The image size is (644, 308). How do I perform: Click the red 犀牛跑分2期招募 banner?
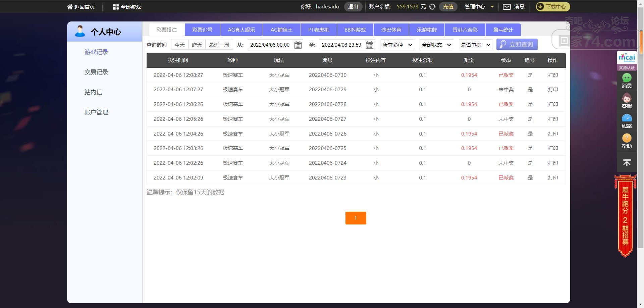point(625,216)
